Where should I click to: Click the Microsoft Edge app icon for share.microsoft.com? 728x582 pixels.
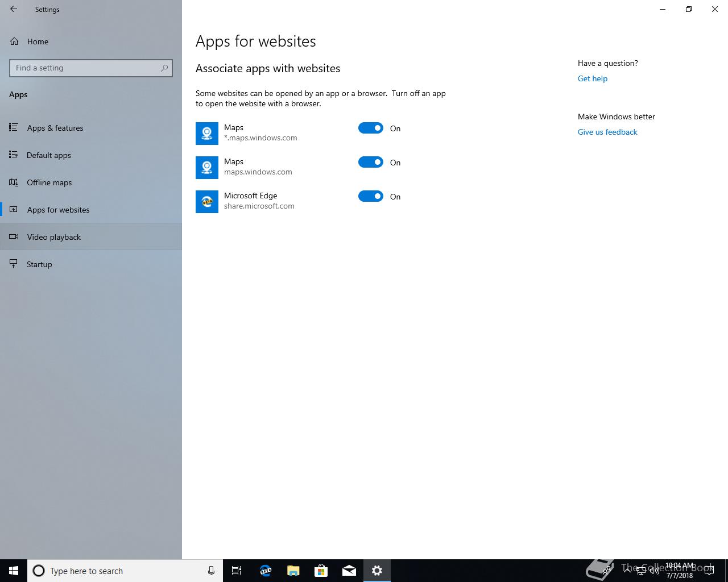207,202
